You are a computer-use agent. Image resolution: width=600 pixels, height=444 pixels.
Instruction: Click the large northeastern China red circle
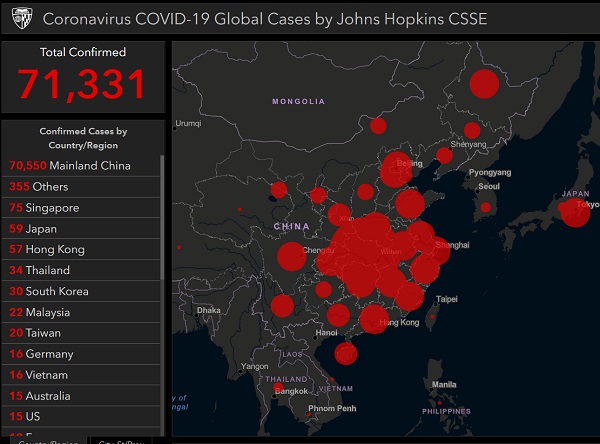pyautogui.click(x=484, y=85)
